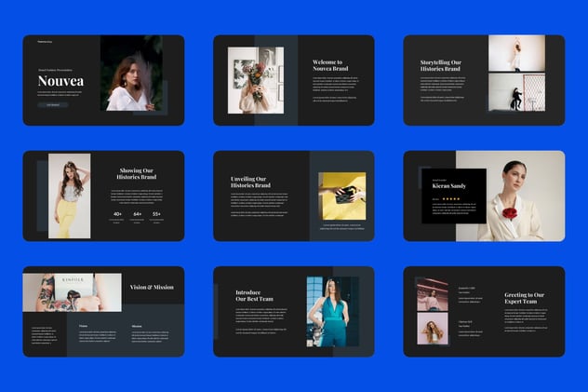Select the Welcome to Nouvea Brand slide
The image size is (588, 392).
click(x=294, y=80)
